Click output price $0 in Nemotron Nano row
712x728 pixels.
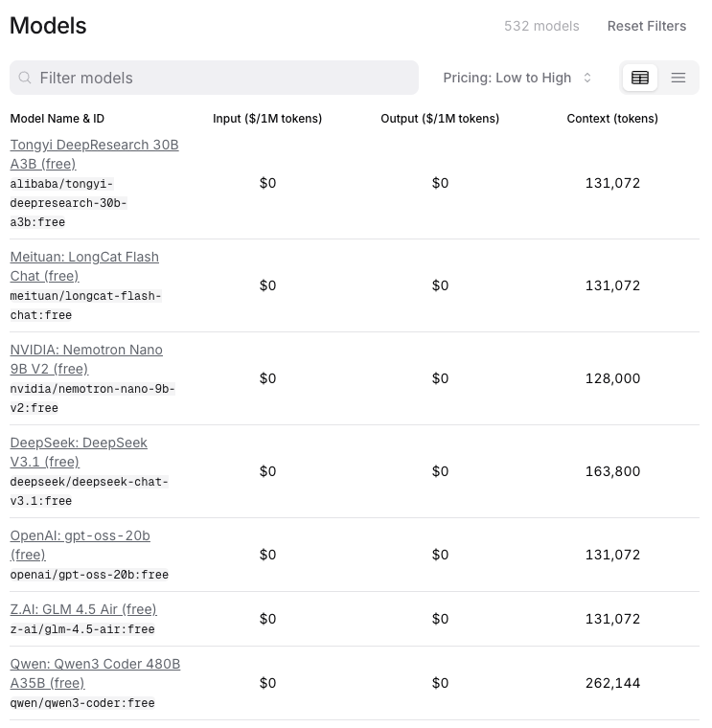(440, 378)
